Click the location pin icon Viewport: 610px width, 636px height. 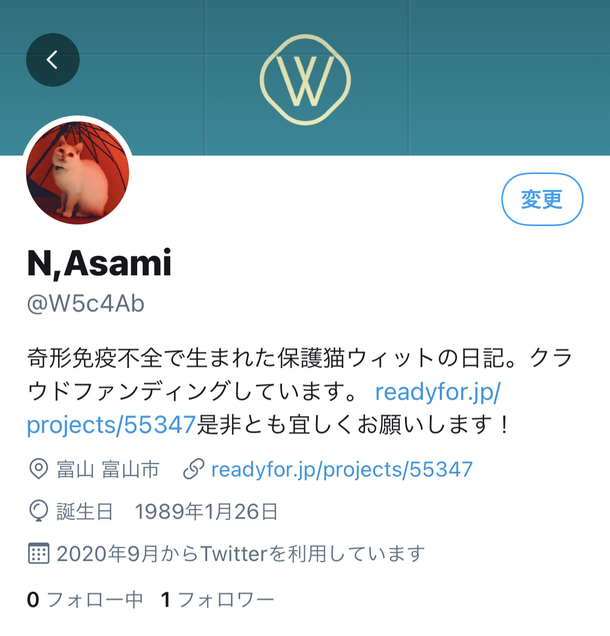(x=39, y=469)
